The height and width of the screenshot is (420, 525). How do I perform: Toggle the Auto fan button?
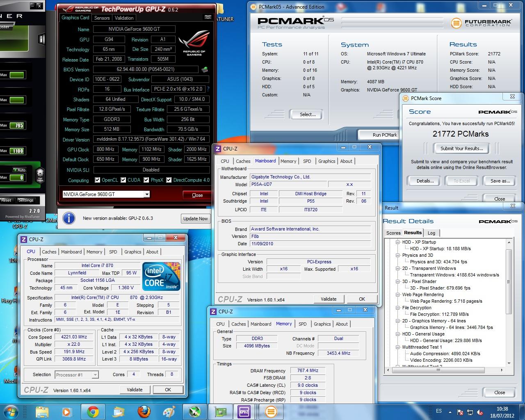click(x=20, y=170)
